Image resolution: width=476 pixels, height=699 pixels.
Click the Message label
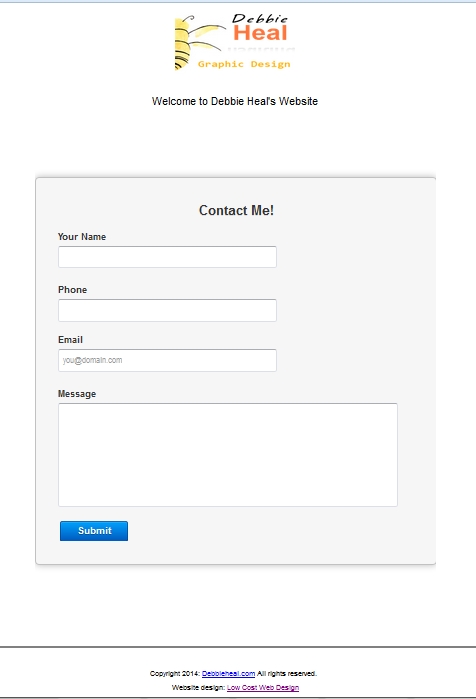(x=77, y=394)
